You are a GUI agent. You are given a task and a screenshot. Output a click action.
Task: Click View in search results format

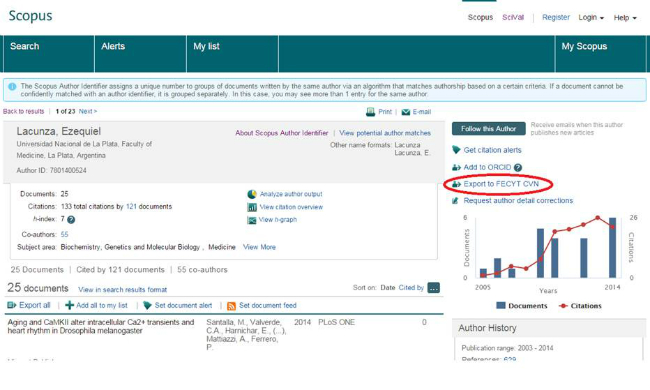[122, 290]
